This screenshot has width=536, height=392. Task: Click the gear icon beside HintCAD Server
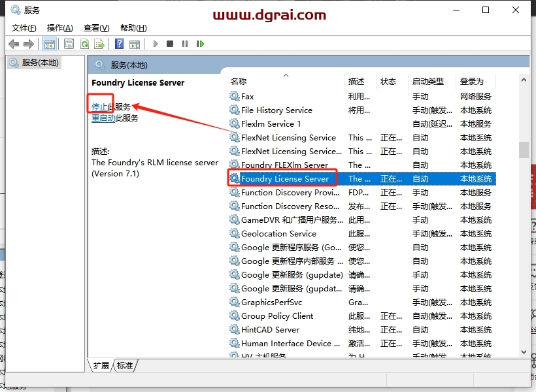(x=234, y=330)
